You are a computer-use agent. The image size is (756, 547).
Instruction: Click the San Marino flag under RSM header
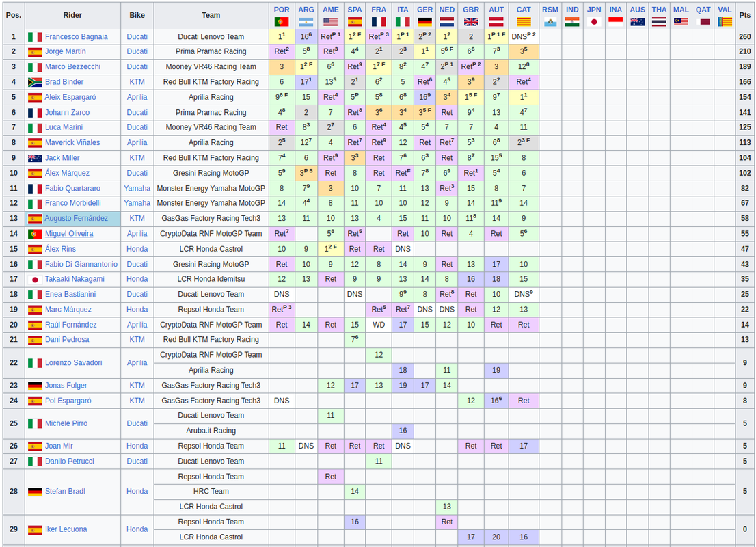(x=550, y=22)
